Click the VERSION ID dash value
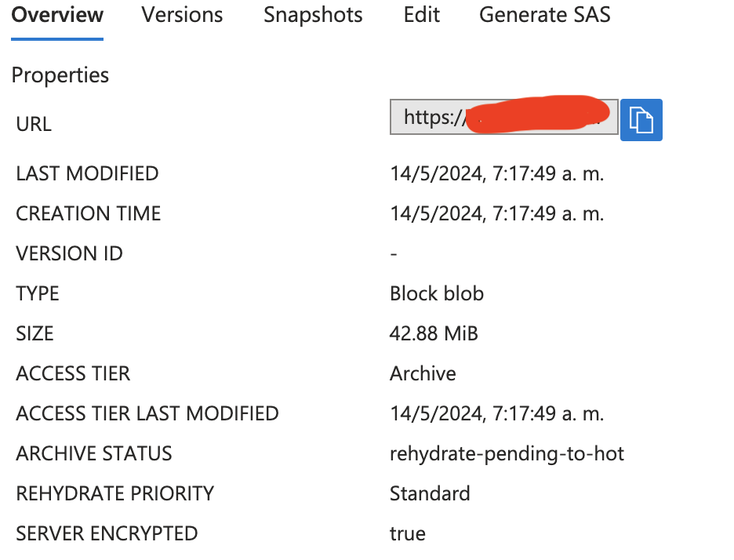This screenshot has height=560, width=734. 394,253
